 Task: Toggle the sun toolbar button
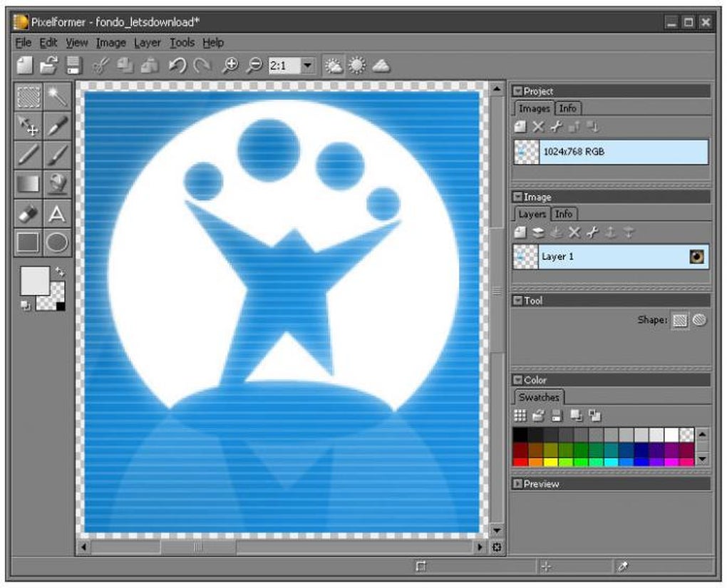[x=356, y=66]
